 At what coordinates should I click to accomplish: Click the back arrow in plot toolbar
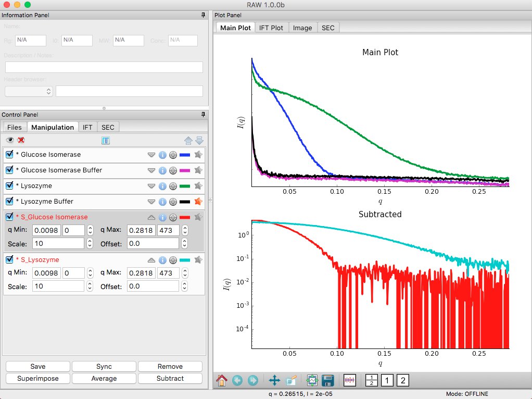coord(237,380)
